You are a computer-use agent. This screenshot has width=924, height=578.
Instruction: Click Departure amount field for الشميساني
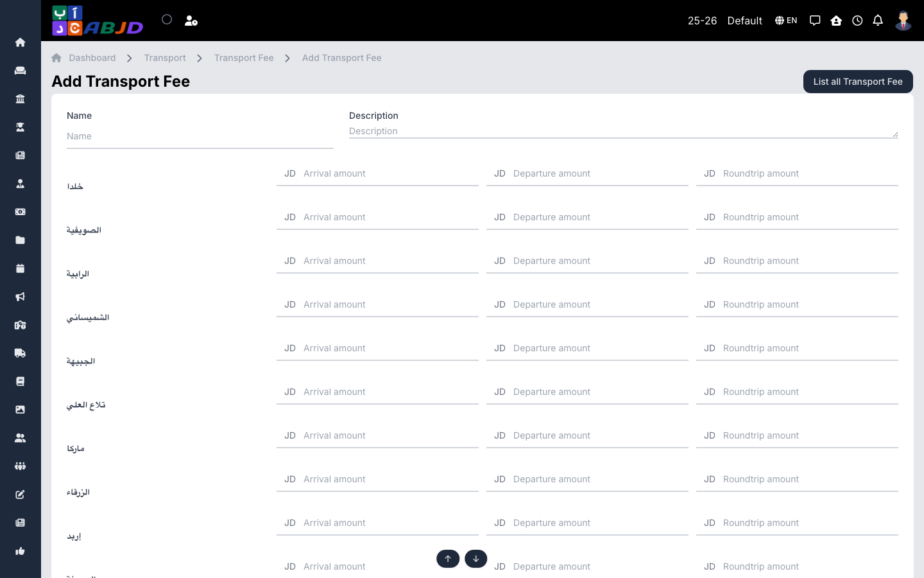(x=587, y=304)
